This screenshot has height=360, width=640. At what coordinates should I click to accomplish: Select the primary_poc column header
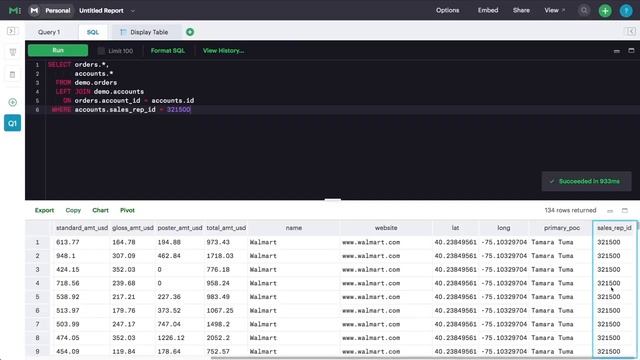click(x=562, y=228)
